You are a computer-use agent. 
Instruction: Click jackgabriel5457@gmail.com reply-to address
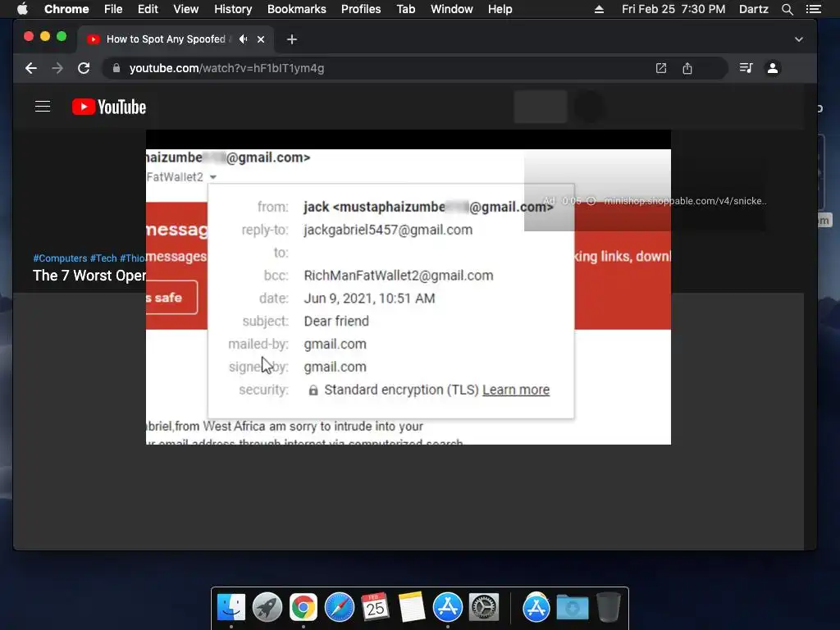[388, 230]
